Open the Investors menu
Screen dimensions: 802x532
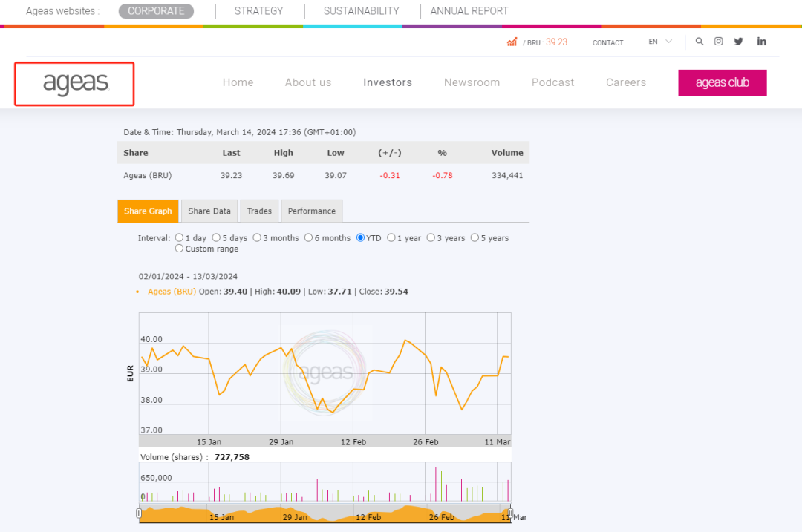[388, 82]
